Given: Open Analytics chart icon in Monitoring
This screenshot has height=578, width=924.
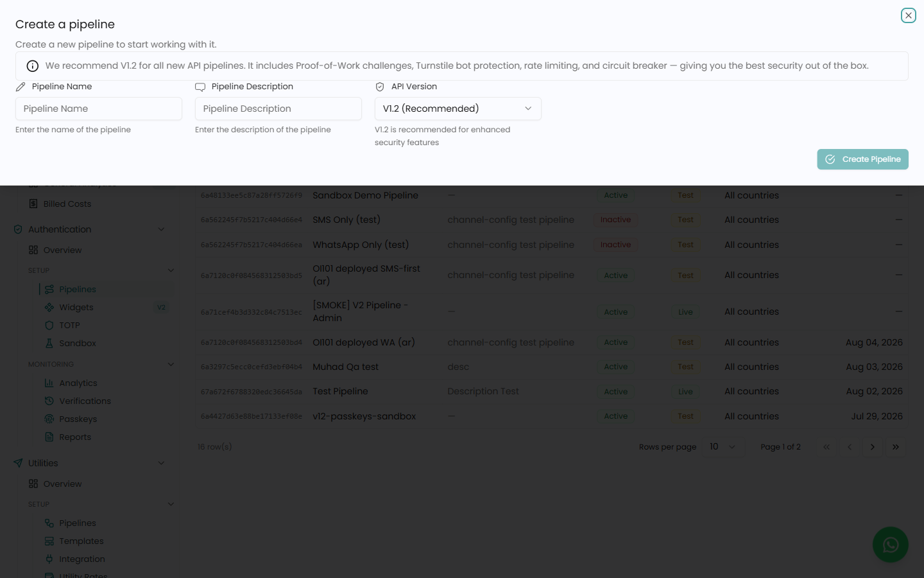Looking at the screenshot, I should [x=49, y=383].
